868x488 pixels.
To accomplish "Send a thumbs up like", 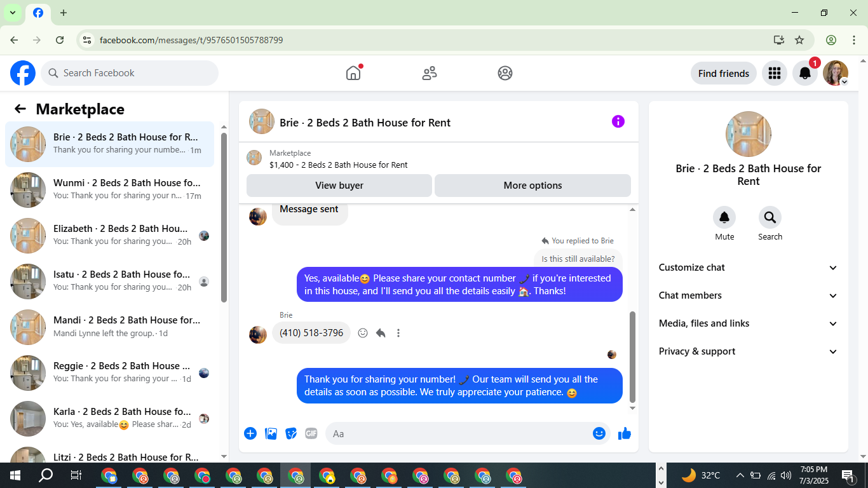I will [x=625, y=433].
